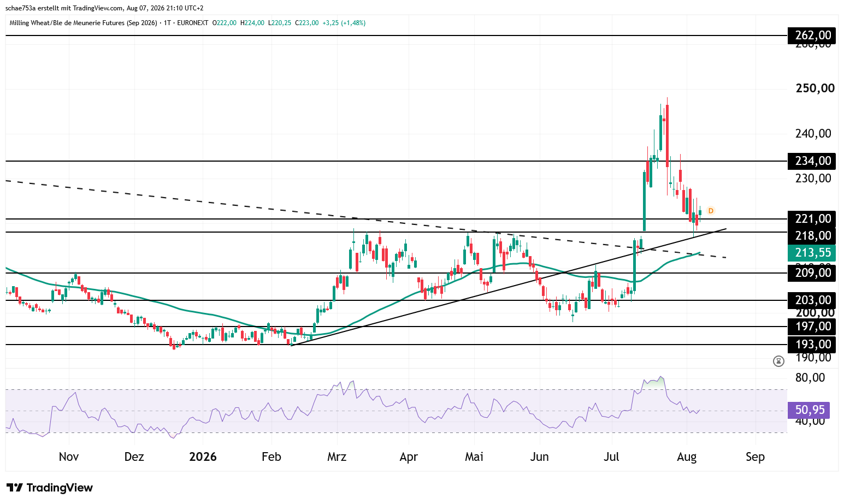Click the Aug label on time axis
The width and height of the screenshot is (844, 504).
[687, 457]
